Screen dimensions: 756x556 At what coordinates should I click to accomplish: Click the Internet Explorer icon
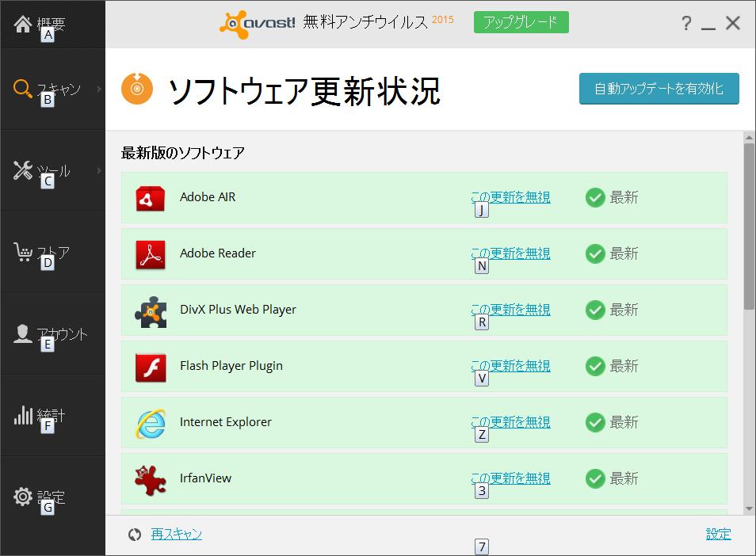[x=151, y=424]
